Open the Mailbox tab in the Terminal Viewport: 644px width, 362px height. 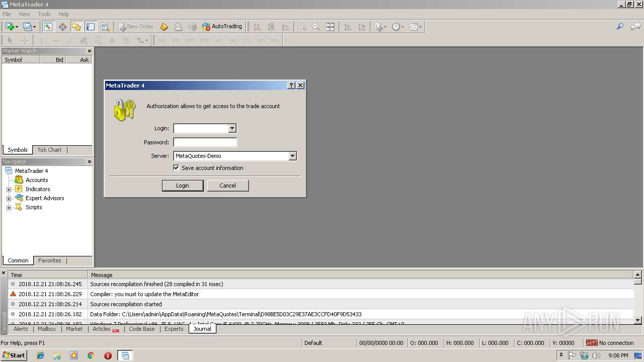pyautogui.click(x=47, y=329)
